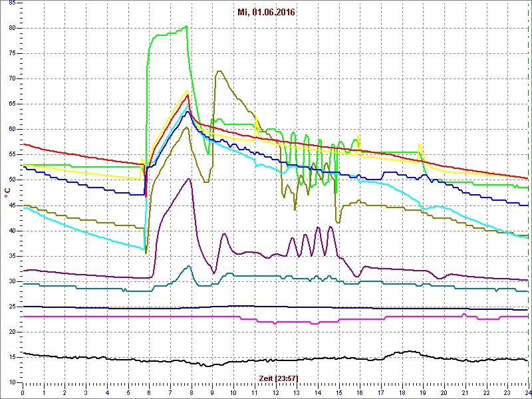
Task: Click the 40 value on the temperature axis
Action: (12, 231)
